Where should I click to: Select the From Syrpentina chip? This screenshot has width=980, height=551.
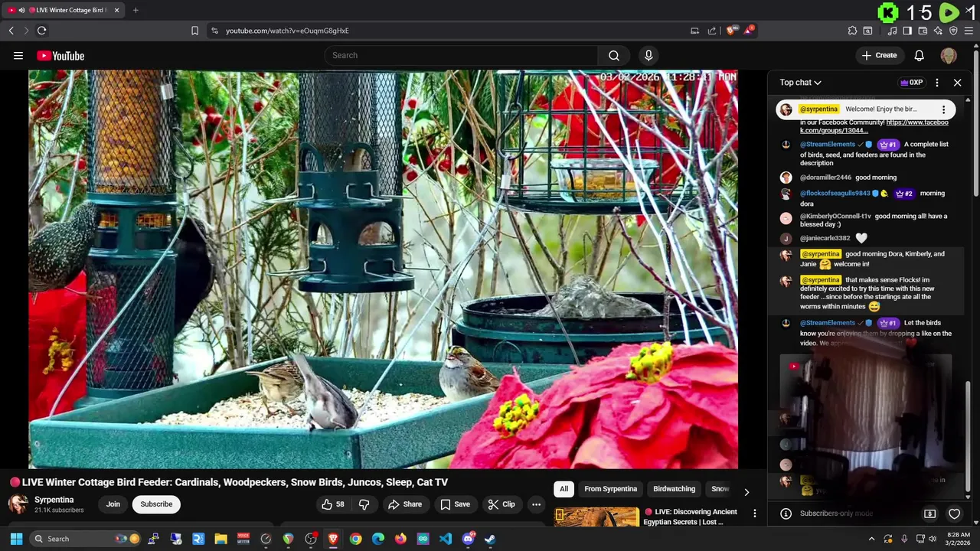pos(610,489)
